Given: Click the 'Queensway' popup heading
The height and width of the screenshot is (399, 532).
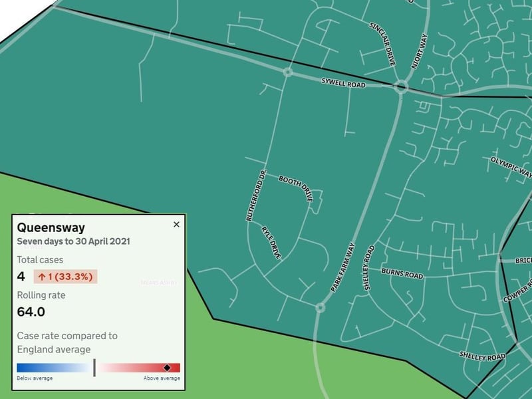Looking at the screenshot, I should coord(51,227).
